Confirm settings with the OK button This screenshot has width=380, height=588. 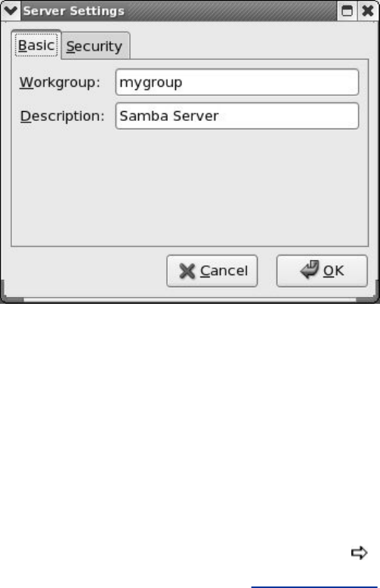(322, 271)
